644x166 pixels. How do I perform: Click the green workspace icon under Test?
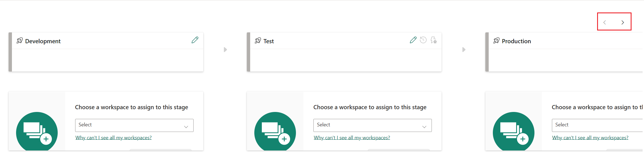coord(275,132)
